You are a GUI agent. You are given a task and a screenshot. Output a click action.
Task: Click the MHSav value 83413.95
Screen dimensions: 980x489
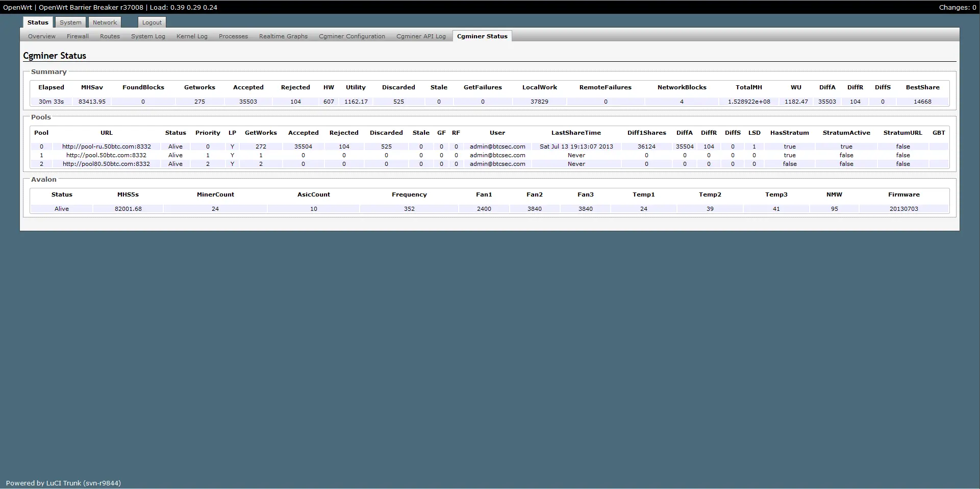(92, 102)
